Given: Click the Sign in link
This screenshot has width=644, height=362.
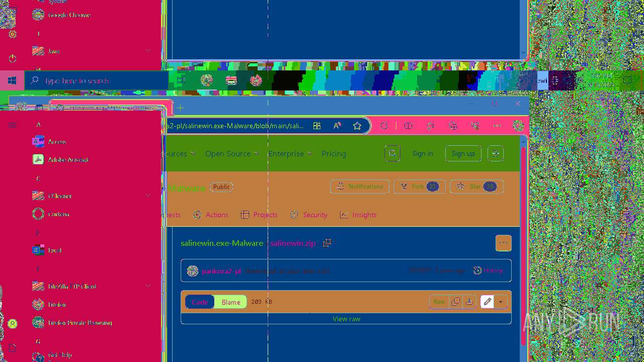Looking at the screenshot, I should click(423, 153).
